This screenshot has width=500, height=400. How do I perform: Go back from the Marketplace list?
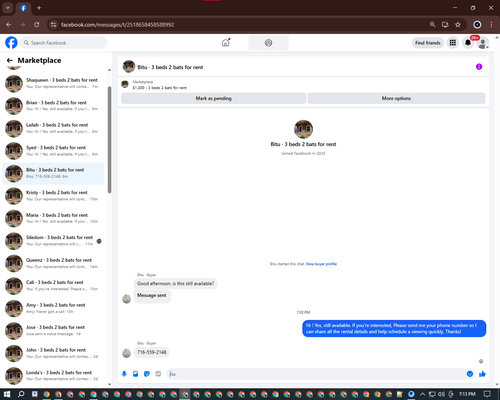(10, 60)
